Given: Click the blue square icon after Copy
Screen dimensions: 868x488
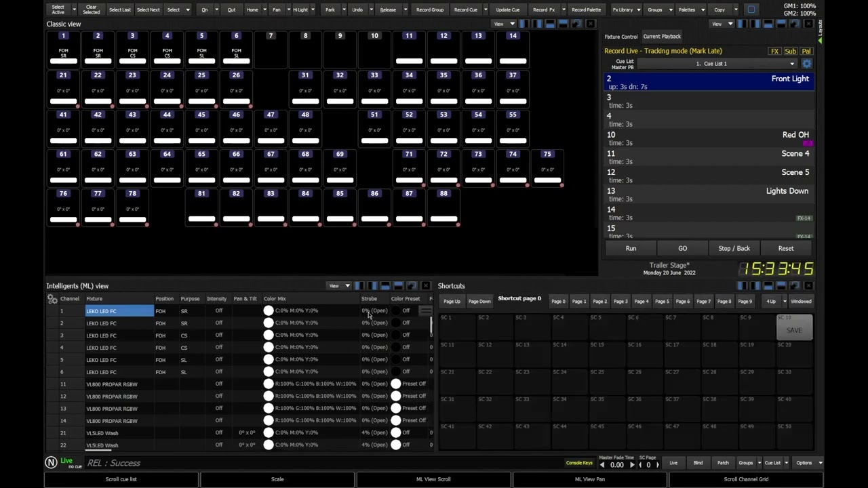Looking at the screenshot, I should (751, 9).
